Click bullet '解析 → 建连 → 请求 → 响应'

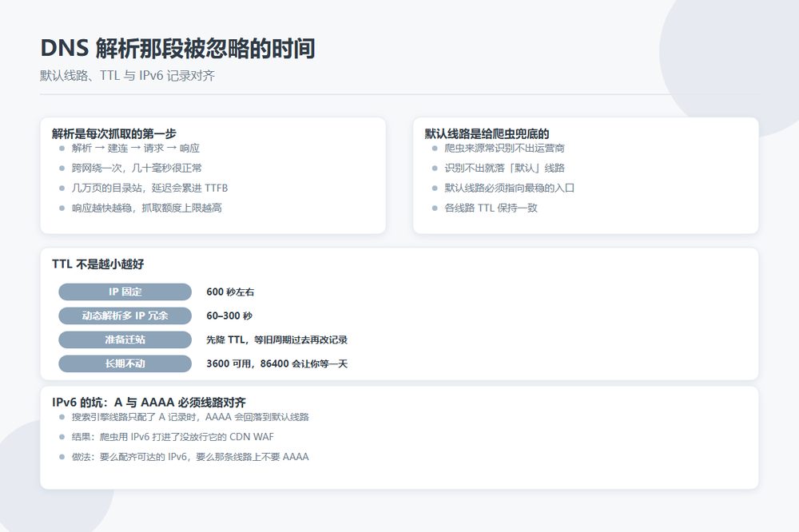[136, 149]
